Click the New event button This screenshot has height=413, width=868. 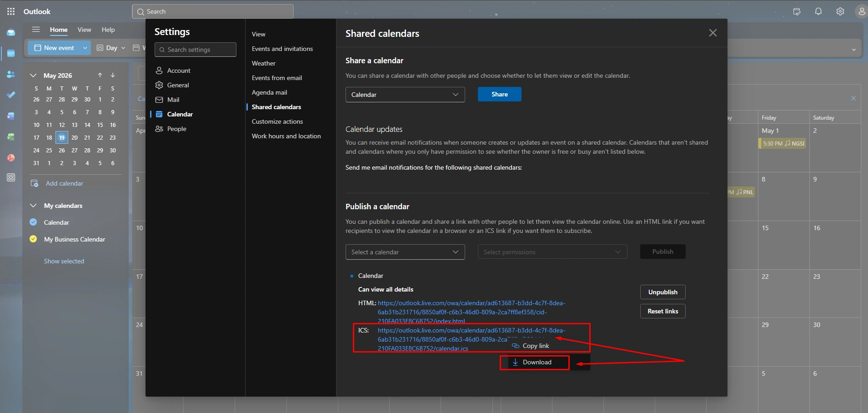(55, 48)
